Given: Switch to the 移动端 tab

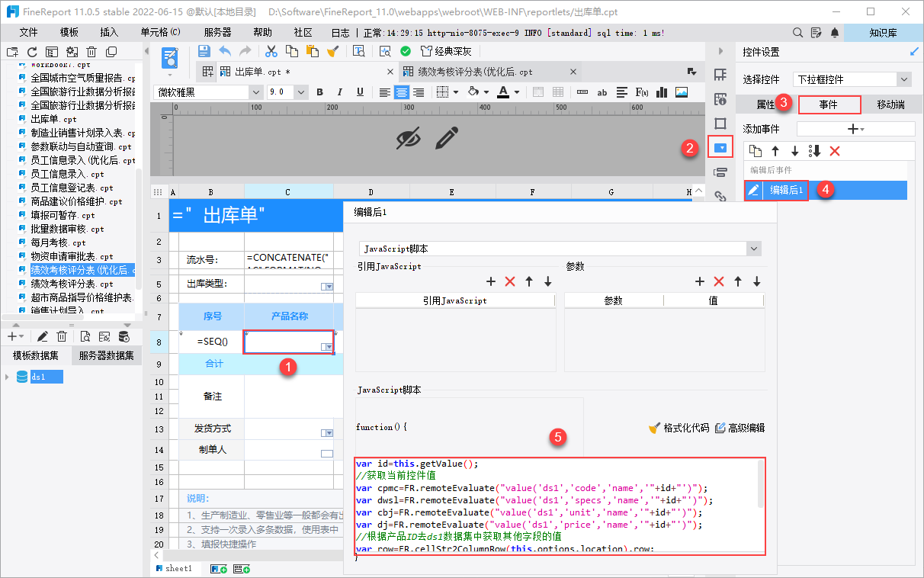Looking at the screenshot, I should click(890, 104).
